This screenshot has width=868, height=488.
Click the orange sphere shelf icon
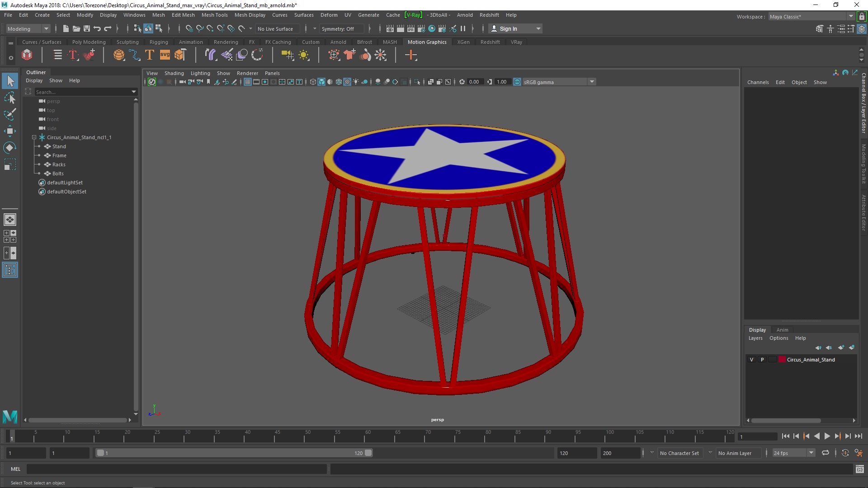119,55
